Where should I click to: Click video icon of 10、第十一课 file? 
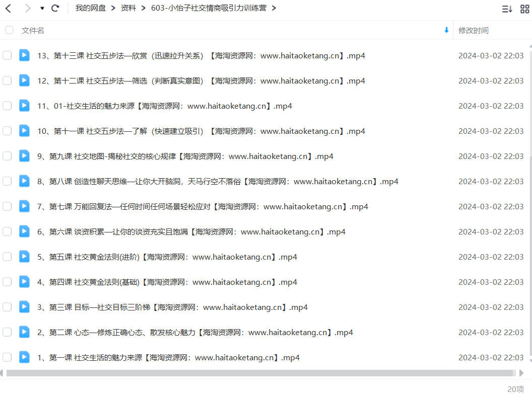point(24,131)
